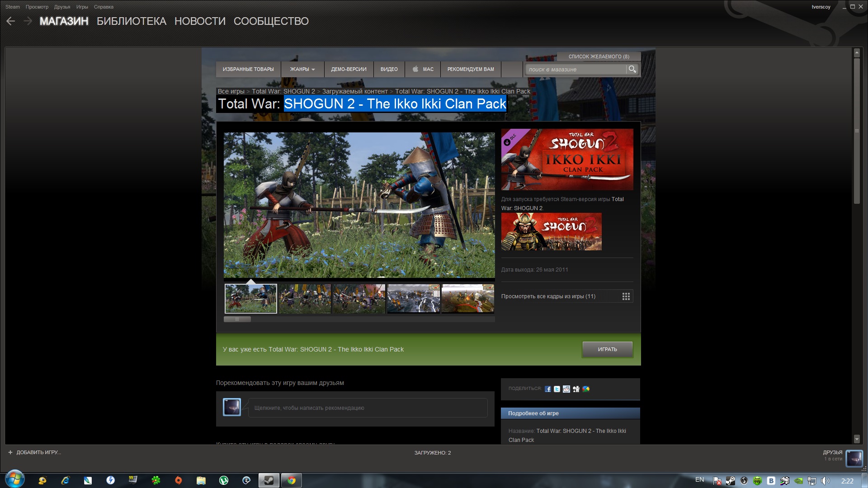
Task: Open the MAC store tab
Action: point(423,69)
